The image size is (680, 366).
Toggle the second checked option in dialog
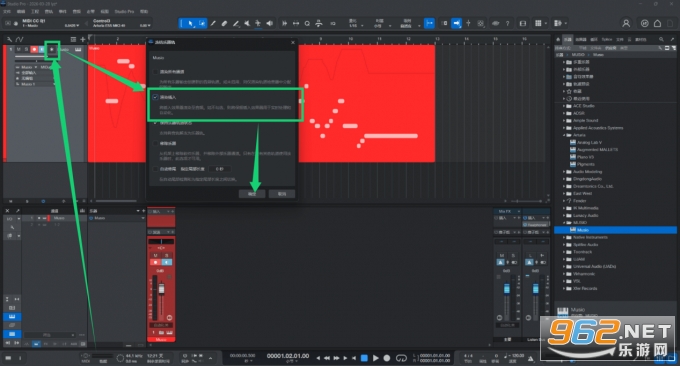(155, 123)
